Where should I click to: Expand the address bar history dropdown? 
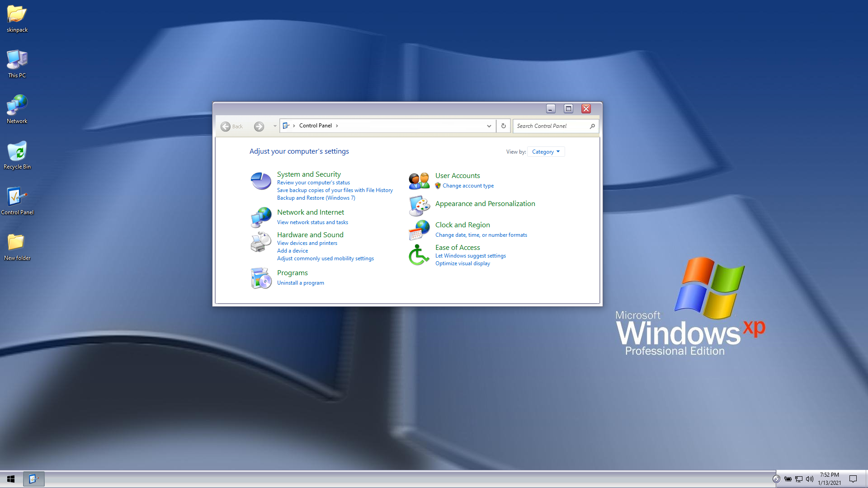489,126
